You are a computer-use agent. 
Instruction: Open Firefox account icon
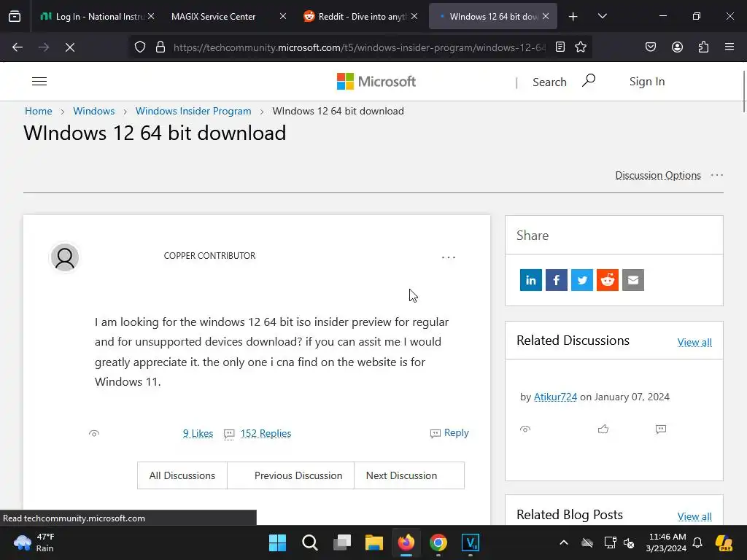click(677, 47)
